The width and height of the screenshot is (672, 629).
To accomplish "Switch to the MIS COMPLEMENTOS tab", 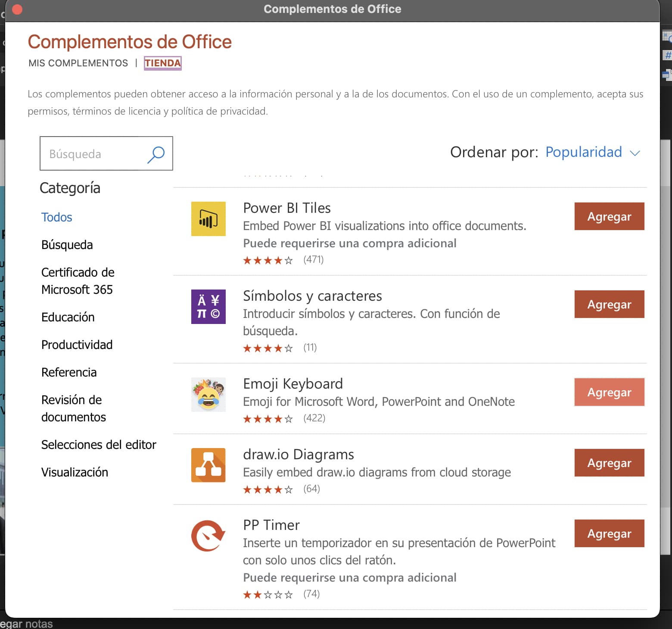I will pyautogui.click(x=78, y=63).
